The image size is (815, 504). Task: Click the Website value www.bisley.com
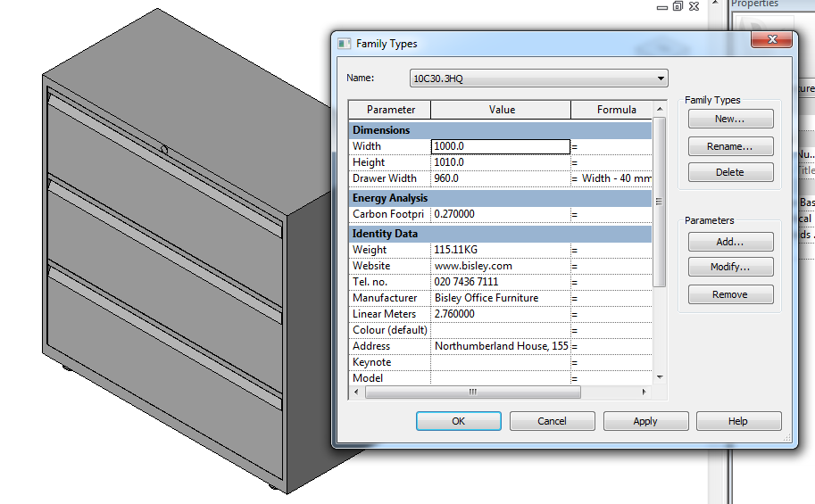point(501,266)
